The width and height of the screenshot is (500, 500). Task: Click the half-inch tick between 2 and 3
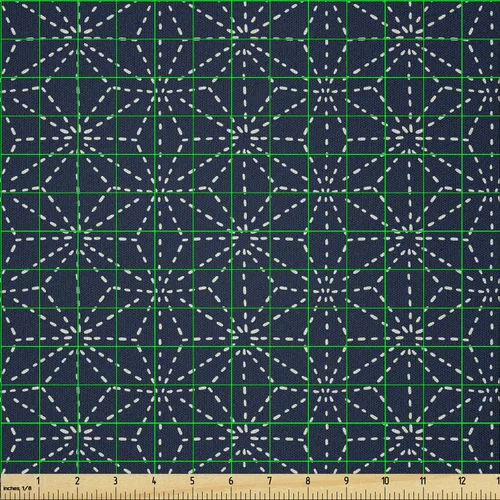97,494
